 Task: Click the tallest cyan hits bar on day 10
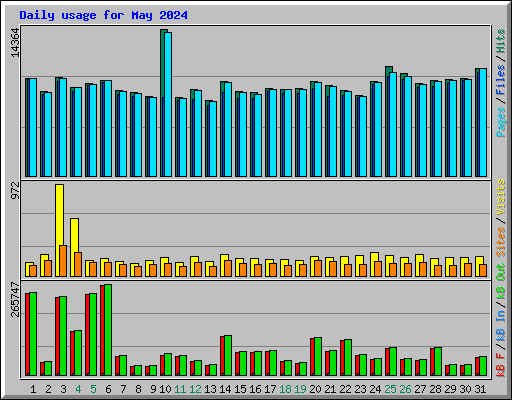coord(168,104)
